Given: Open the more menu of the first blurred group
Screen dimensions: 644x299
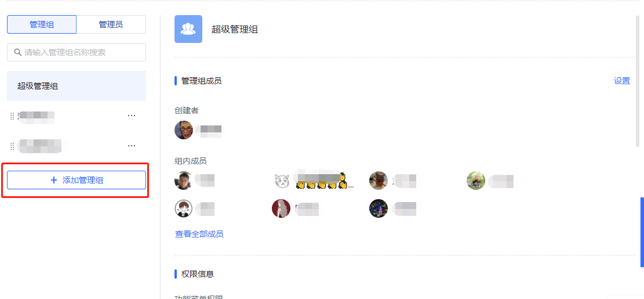Looking at the screenshot, I should 132,116.
